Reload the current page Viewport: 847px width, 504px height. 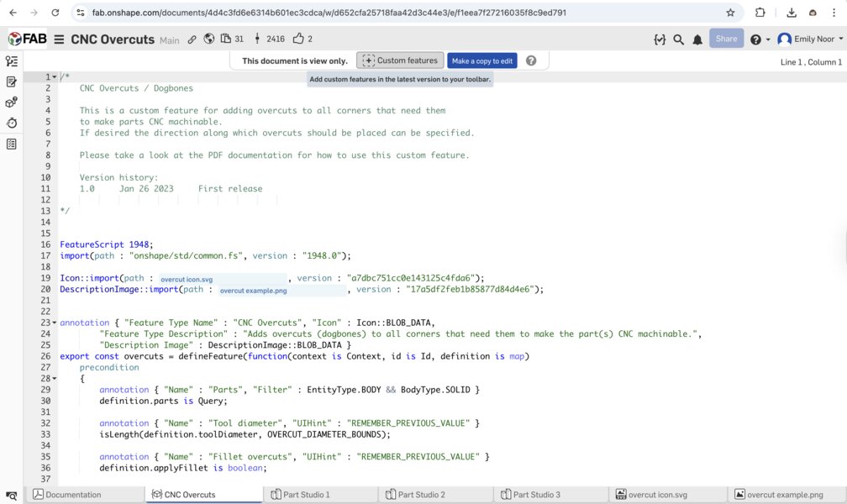coord(55,13)
